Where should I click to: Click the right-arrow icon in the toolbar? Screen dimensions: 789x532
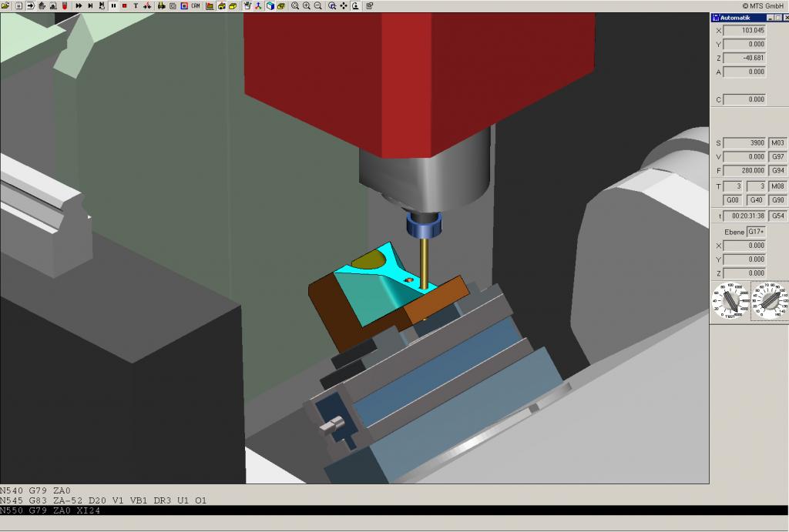[x=30, y=6]
